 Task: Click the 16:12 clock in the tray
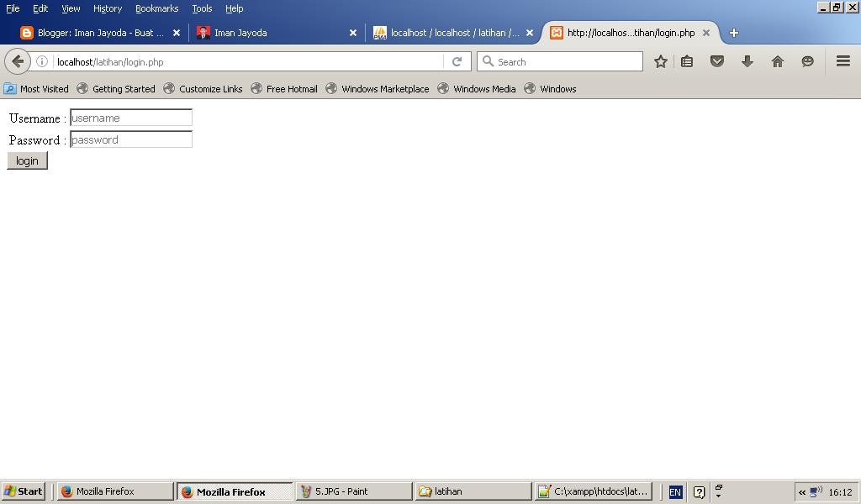840,492
